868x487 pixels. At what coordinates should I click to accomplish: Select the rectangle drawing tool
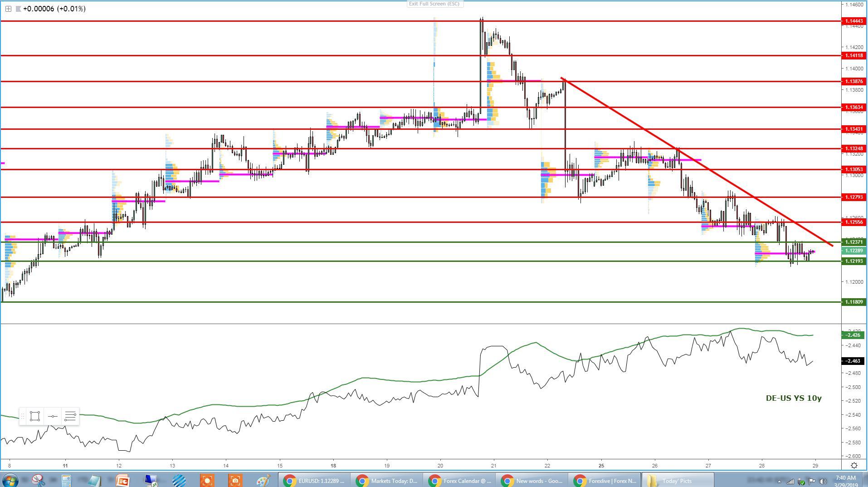pyautogui.click(x=35, y=416)
